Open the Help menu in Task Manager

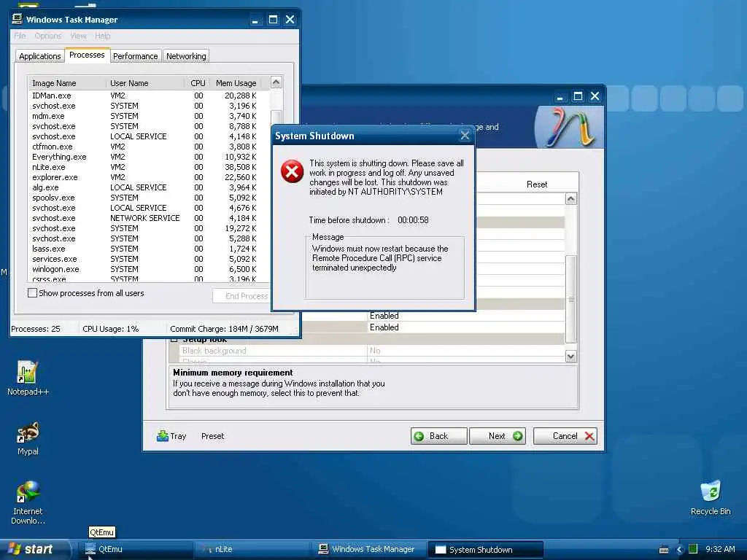(102, 36)
